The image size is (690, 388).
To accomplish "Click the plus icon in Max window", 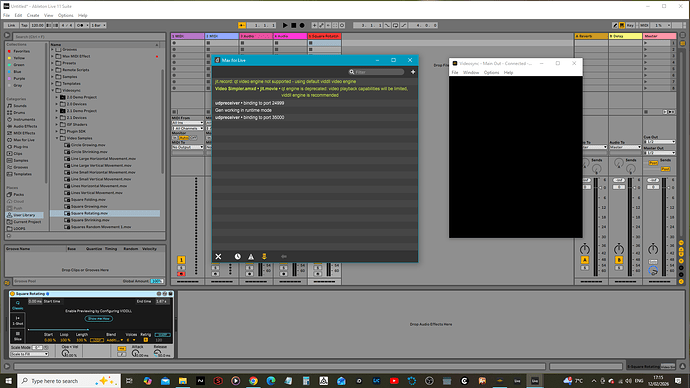I will point(413,72).
